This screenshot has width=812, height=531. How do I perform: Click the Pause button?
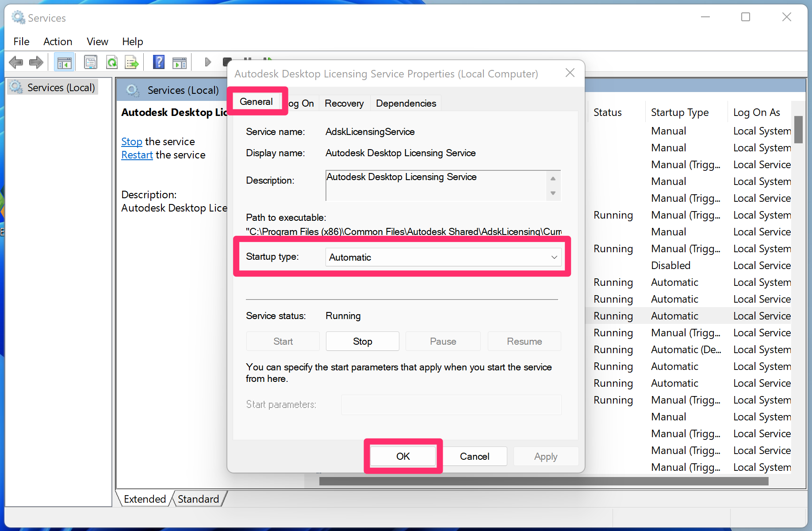(x=443, y=341)
